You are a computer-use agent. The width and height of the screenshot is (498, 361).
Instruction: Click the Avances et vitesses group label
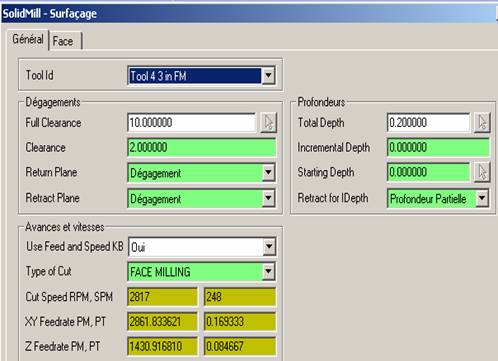(65, 227)
